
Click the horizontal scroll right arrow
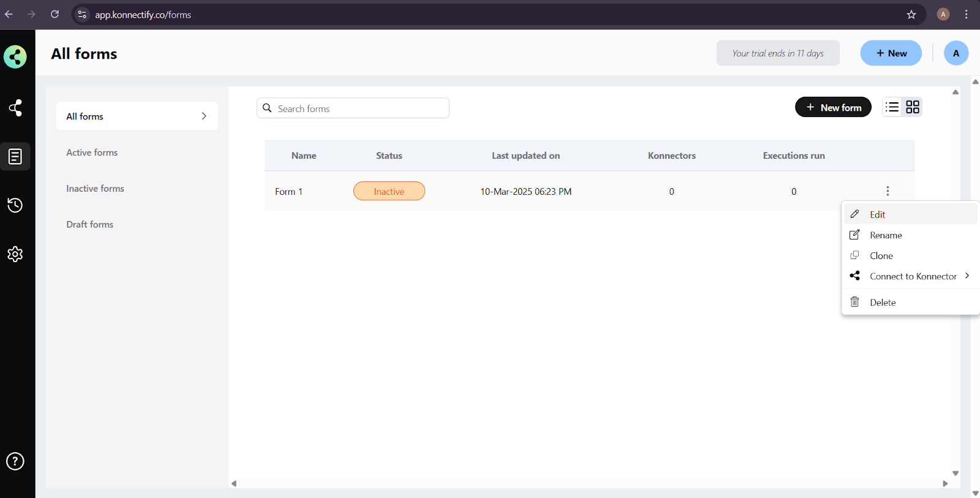pyautogui.click(x=945, y=483)
